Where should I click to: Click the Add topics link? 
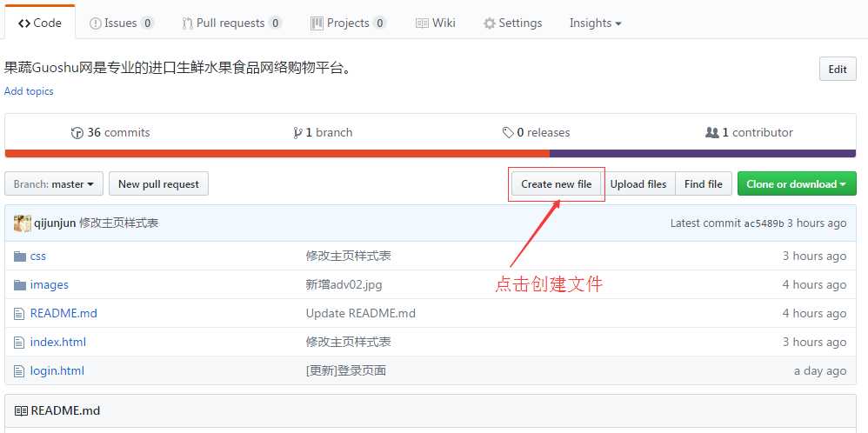coord(29,91)
